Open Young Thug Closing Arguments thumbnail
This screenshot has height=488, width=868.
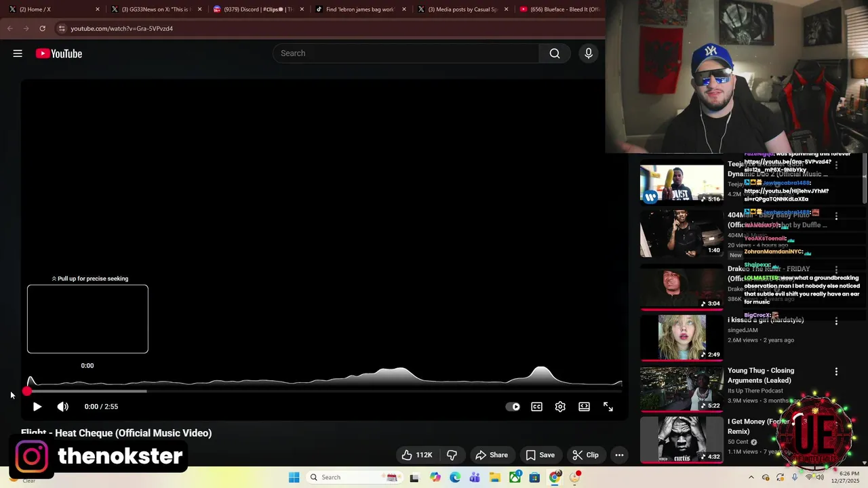pyautogui.click(x=682, y=388)
